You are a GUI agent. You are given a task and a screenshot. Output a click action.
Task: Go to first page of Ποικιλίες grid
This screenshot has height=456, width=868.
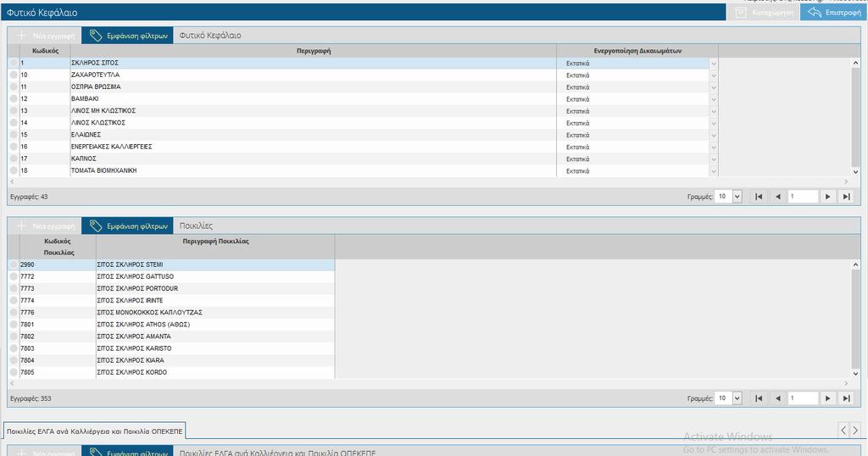point(759,398)
